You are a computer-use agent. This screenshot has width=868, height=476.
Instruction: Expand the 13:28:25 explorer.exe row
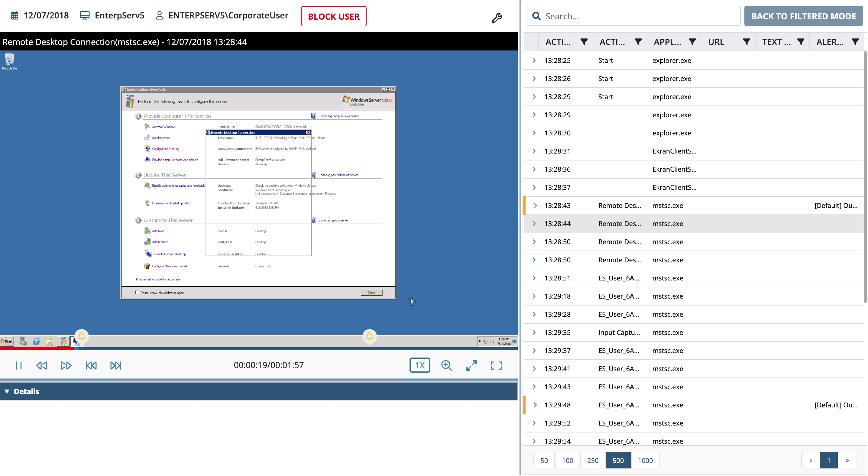(534, 60)
